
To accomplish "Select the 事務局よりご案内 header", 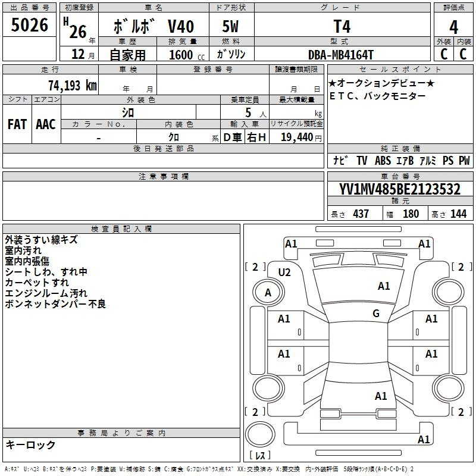I will click(121, 433).
